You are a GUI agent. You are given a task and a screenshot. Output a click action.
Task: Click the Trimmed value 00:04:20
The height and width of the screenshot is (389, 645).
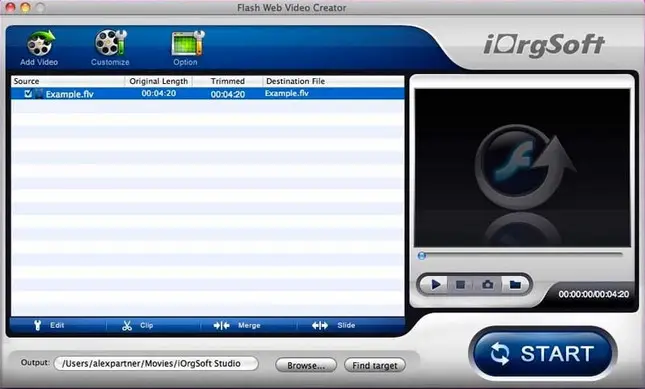coord(228,94)
